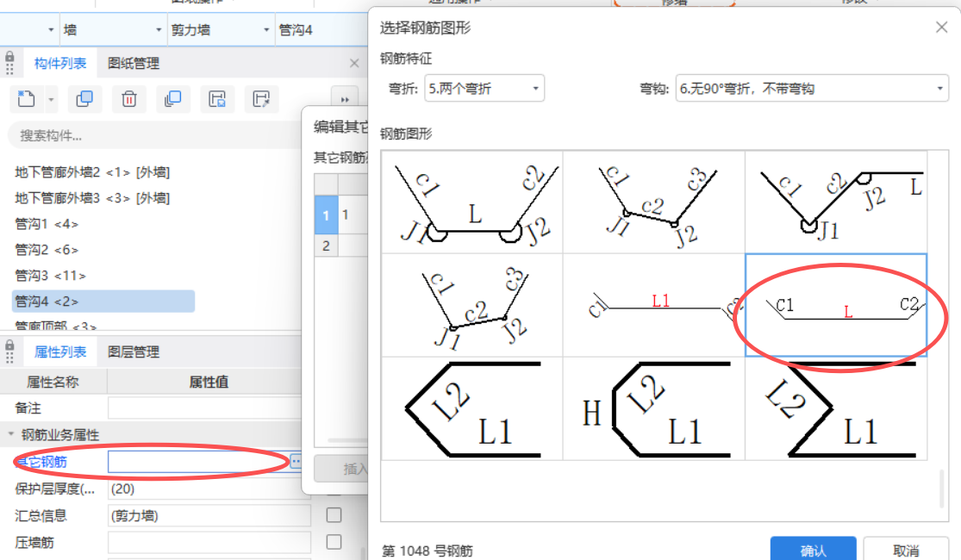
Task: Copy the selected component using copy icon
Action: point(84,99)
